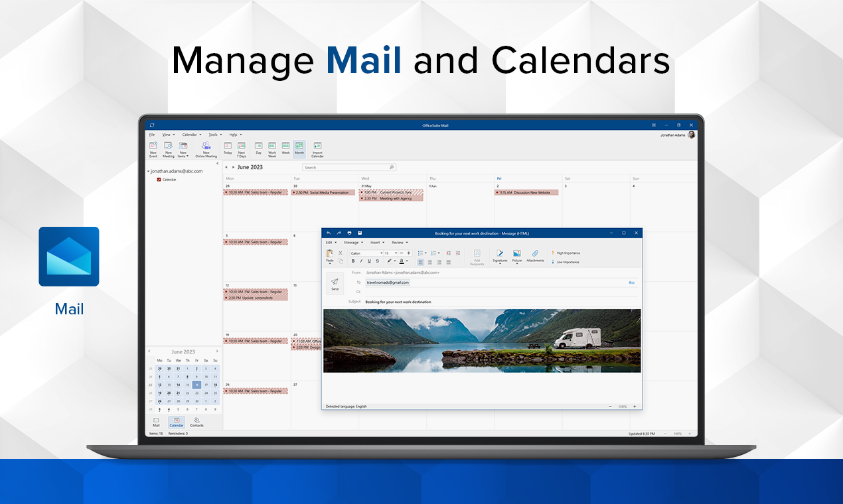Click the Attachments paperclip icon
This screenshot has width=843, height=504.
[x=535, y=253]
